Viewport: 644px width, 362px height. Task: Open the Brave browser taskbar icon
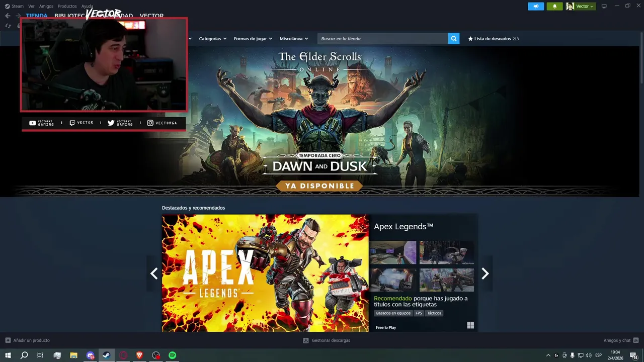(139, 355)
